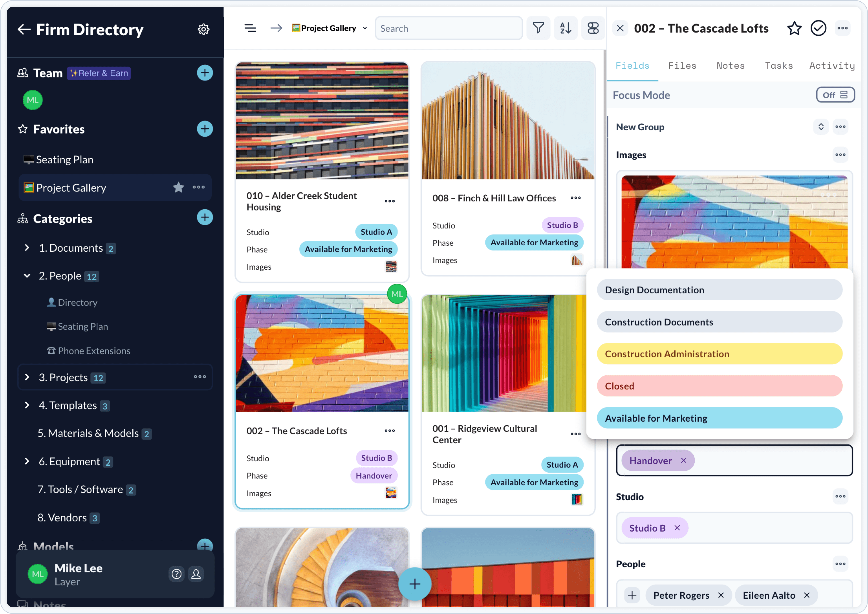Add a new team member

click(205, 73)
